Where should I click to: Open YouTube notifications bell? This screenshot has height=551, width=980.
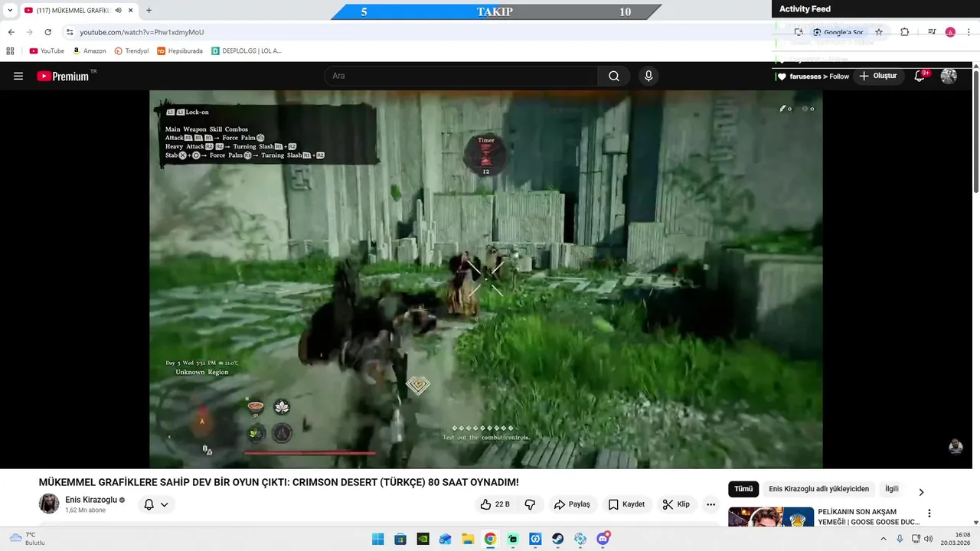point(920,76)
